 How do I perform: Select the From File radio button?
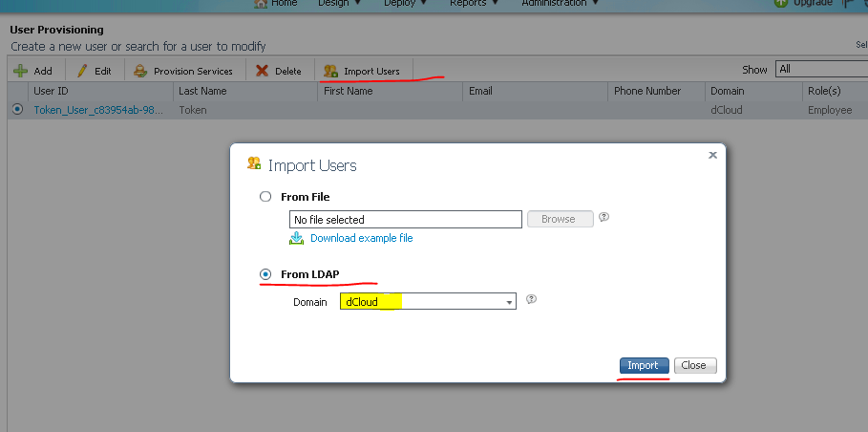tap(265, 197)
